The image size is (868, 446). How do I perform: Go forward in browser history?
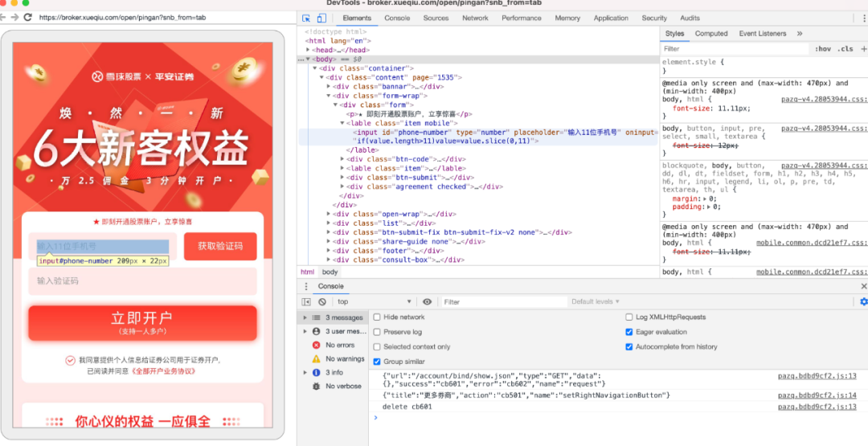point(14,17)
